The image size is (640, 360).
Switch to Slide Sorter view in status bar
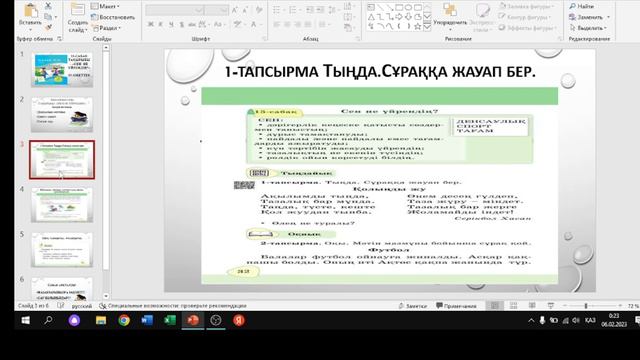(513, 305)
